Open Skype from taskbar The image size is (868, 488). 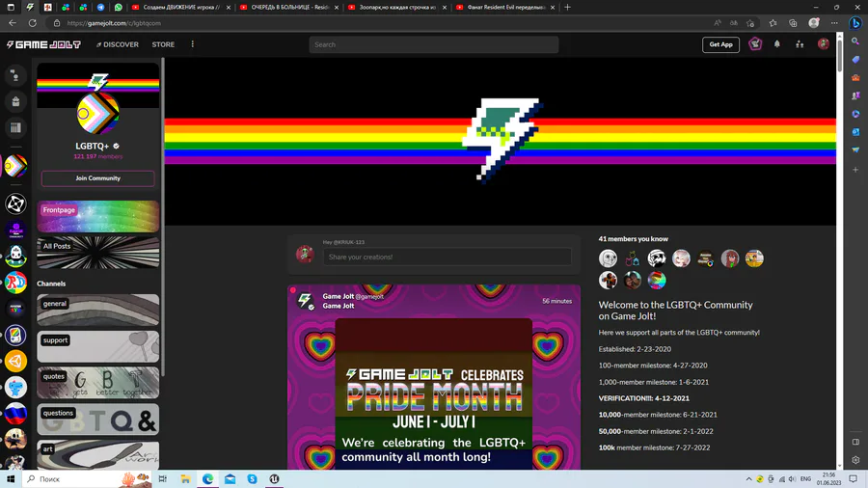coord(252,479)
